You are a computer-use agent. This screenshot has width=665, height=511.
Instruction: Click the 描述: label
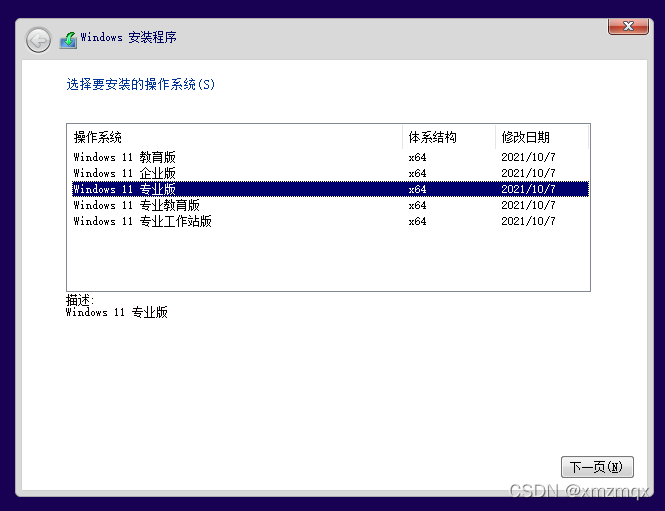click(x=80, y=300)
